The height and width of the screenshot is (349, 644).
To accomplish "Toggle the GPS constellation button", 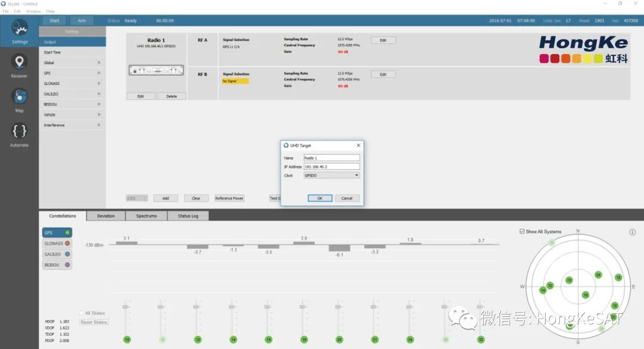I will (x=57, y=232).
